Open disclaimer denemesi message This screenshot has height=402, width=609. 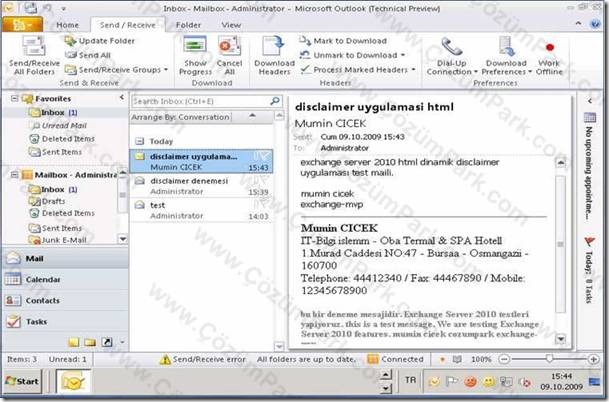(202, 186)
